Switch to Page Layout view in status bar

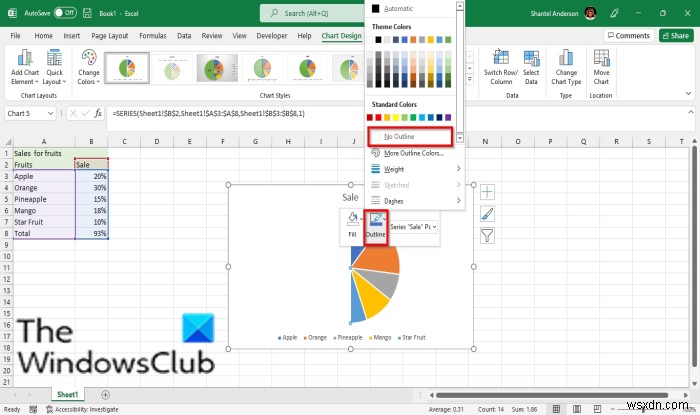pos(577,409)
